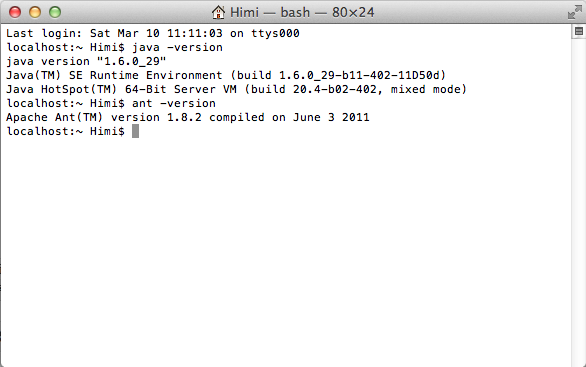Click the Java SE Runtime Environment line

tap(226, 75)
